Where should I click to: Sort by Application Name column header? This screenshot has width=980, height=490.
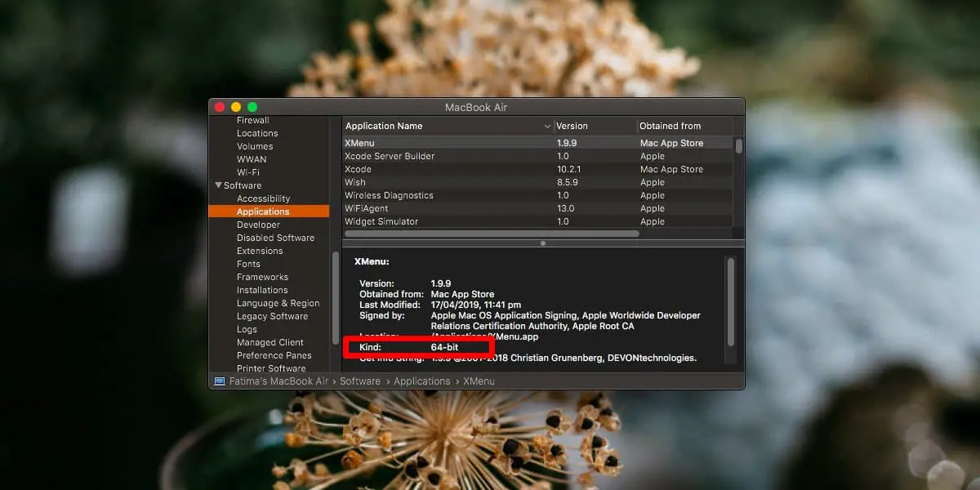(x=448, y=126)
